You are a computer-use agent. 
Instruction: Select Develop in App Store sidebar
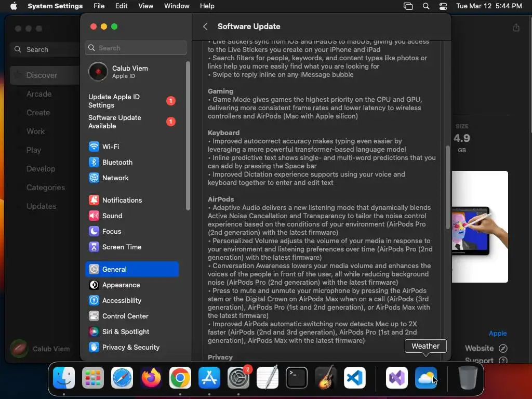tap(41, 169)
